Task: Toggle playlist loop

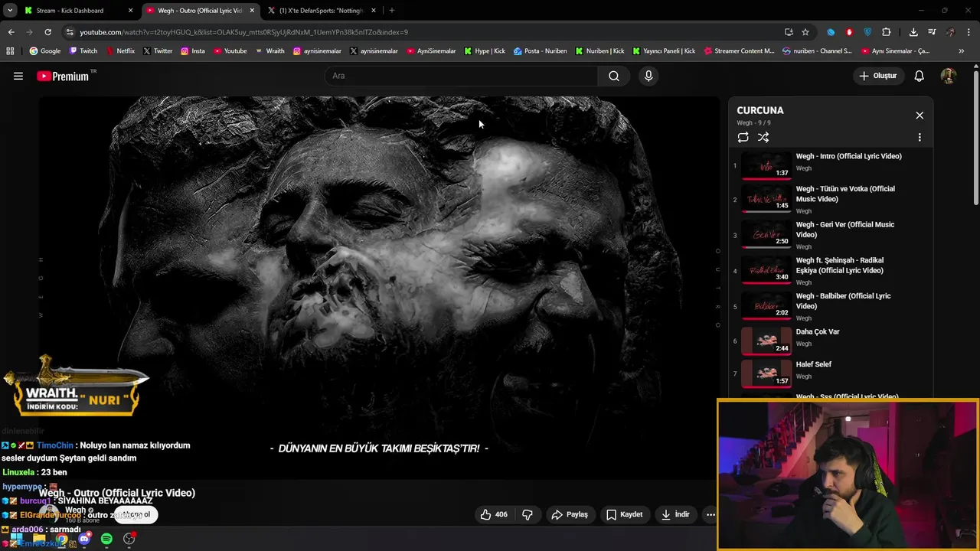Action: tap(743, 138)
